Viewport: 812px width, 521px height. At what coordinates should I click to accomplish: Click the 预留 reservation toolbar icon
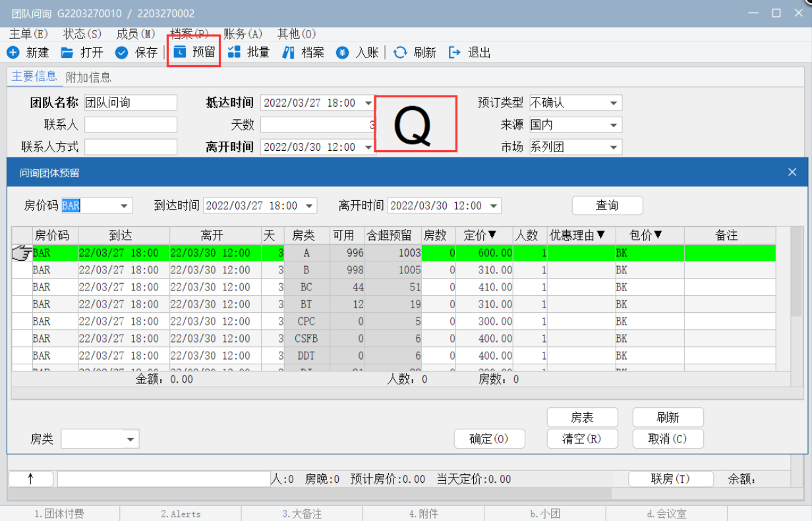point(180,53)
